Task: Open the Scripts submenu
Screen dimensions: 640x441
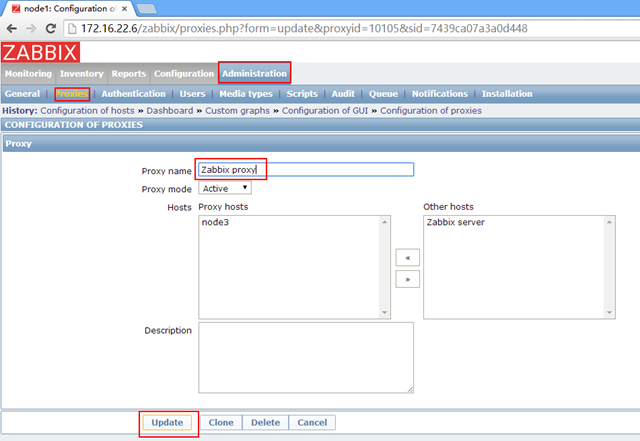Action: (x=302, y=94)
